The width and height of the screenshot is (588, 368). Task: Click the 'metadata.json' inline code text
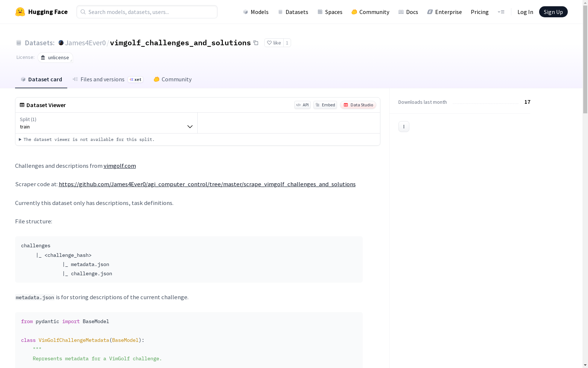click(35, 297)
